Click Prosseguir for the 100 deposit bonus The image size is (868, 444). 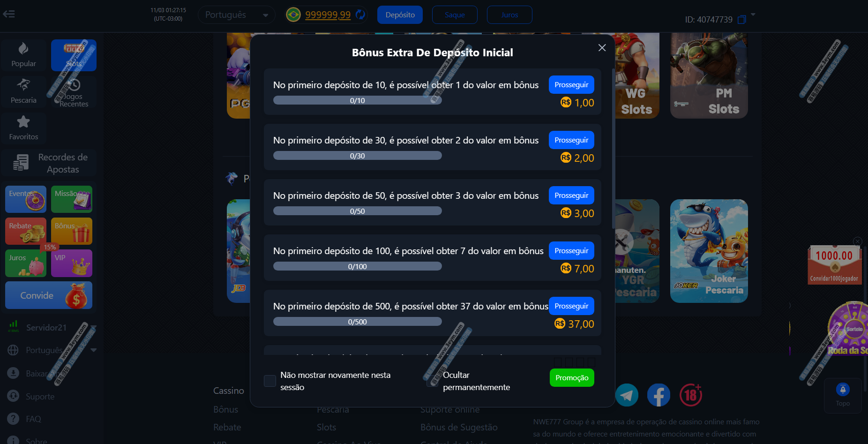[571, 251]
